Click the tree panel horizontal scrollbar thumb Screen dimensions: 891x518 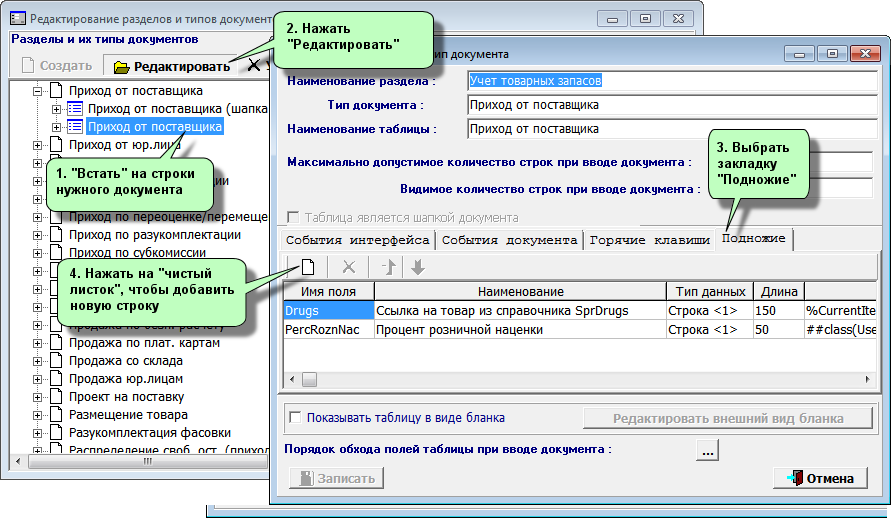(x=148, y=462)
